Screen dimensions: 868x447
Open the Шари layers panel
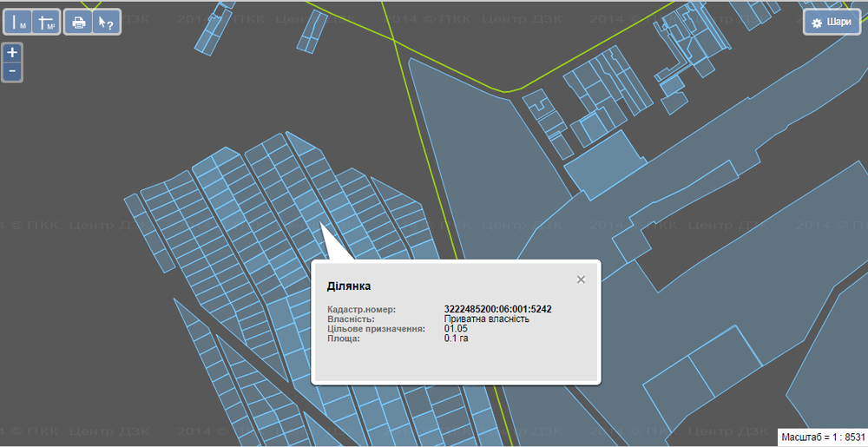tap(832, 22)
